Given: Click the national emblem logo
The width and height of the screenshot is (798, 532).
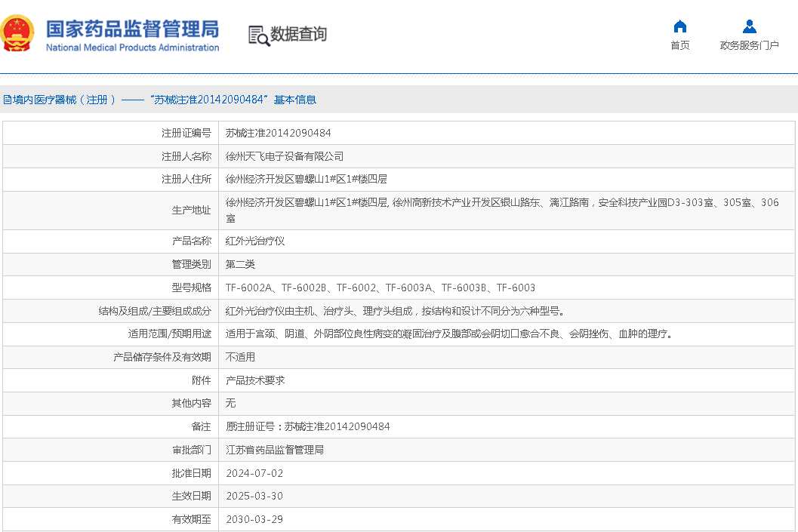Looking at the screenshot, I should click(x=18, y=34).
